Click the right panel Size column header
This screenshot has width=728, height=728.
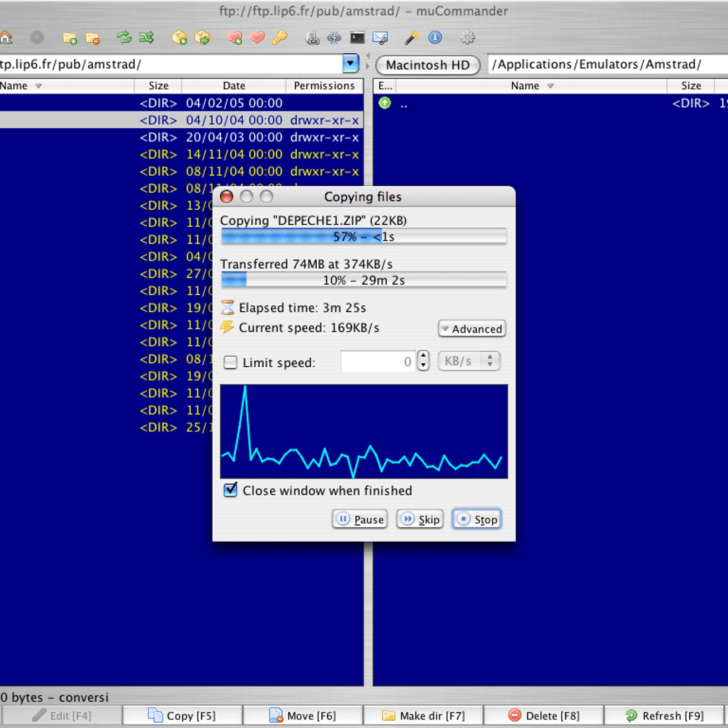(x=691, y=86)
